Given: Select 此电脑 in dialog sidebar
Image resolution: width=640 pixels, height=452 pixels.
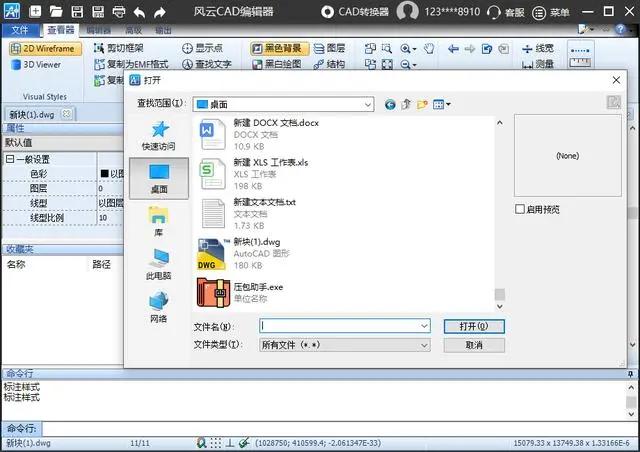Looking at the screenshot, I should tap(158, 264).
